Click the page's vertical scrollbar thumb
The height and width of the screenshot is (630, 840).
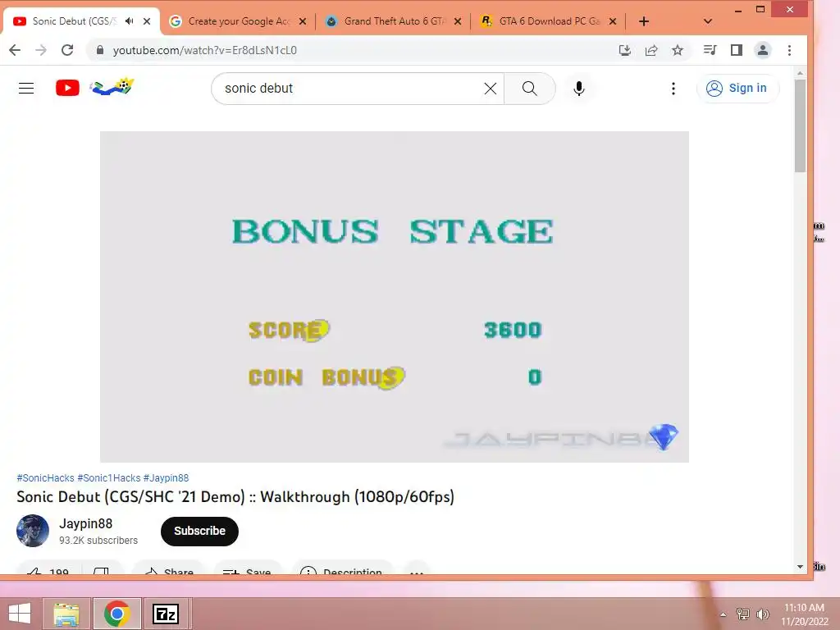pos(800,126)
